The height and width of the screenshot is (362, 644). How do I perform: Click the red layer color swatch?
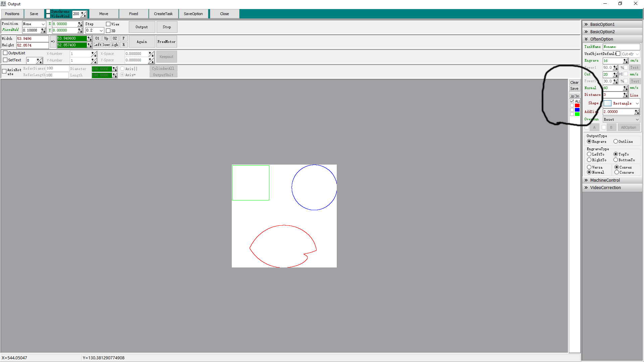pos(577,106)
